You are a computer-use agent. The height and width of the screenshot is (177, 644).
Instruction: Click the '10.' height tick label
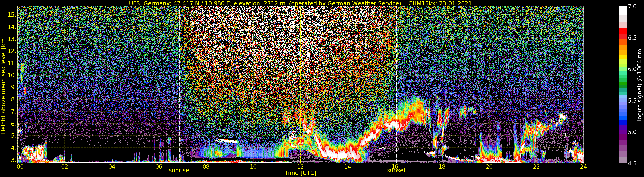pos(12,75)
